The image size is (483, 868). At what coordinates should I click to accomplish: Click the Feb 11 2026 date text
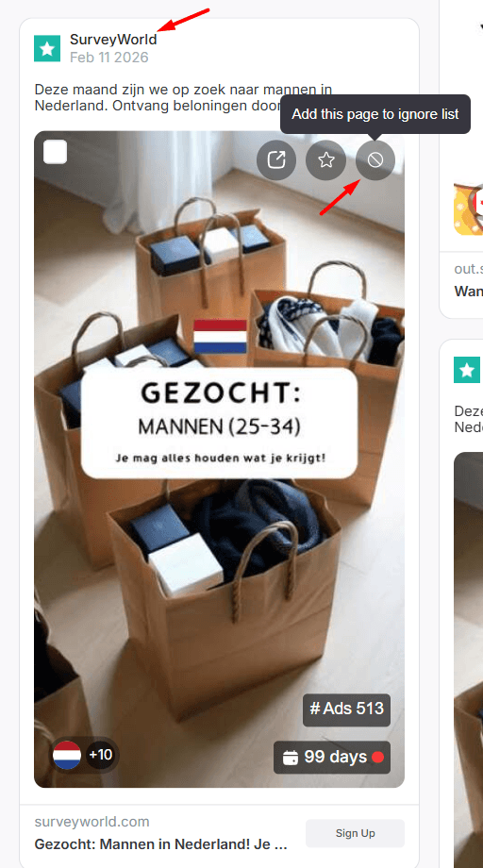(x=109, y=58)
